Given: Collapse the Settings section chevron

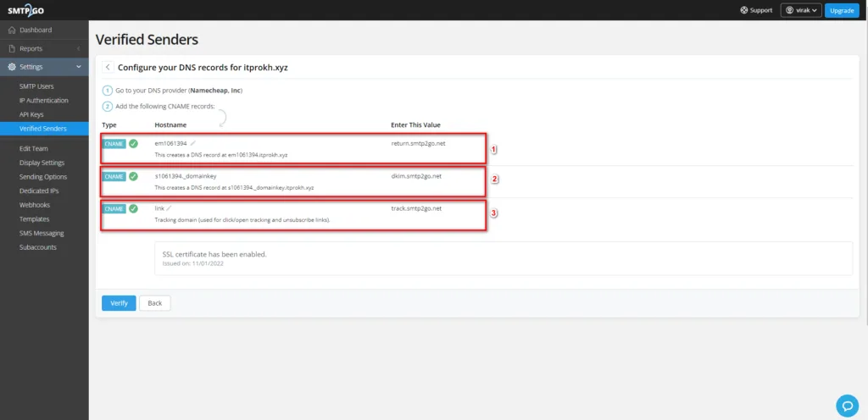Looking at the screenshot, I should (79, 67).
